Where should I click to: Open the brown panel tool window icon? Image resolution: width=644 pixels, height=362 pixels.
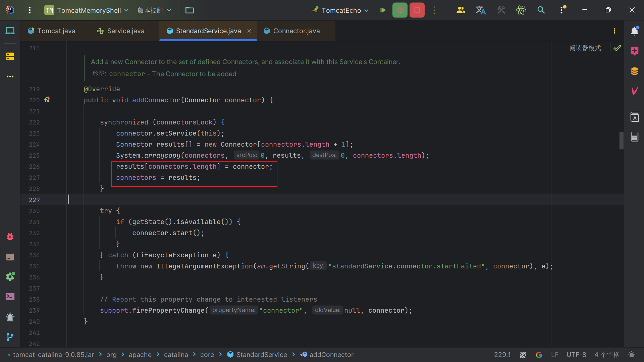[10, 257]
